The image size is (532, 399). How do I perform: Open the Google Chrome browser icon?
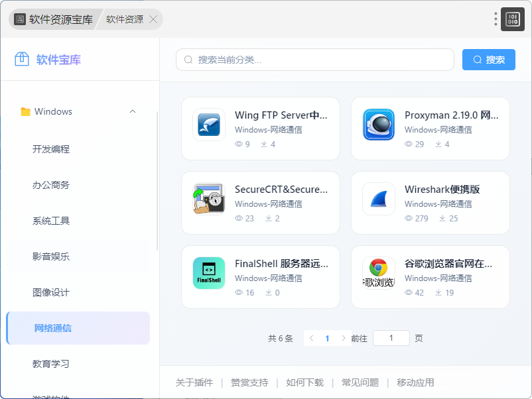coord(379,273)
